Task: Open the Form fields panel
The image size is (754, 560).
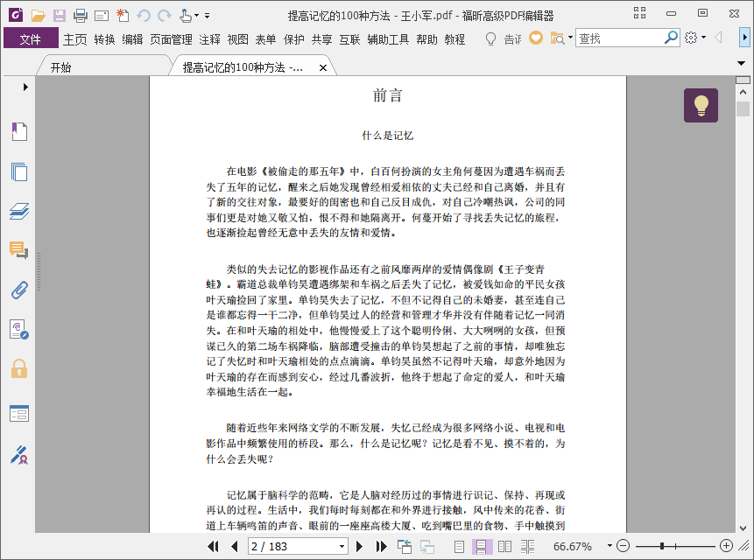Action: point(19,413)
